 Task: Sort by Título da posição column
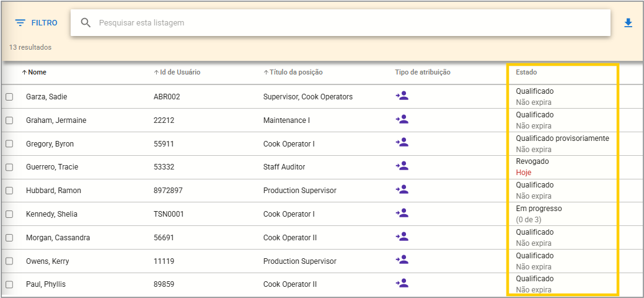click(296, 73)
